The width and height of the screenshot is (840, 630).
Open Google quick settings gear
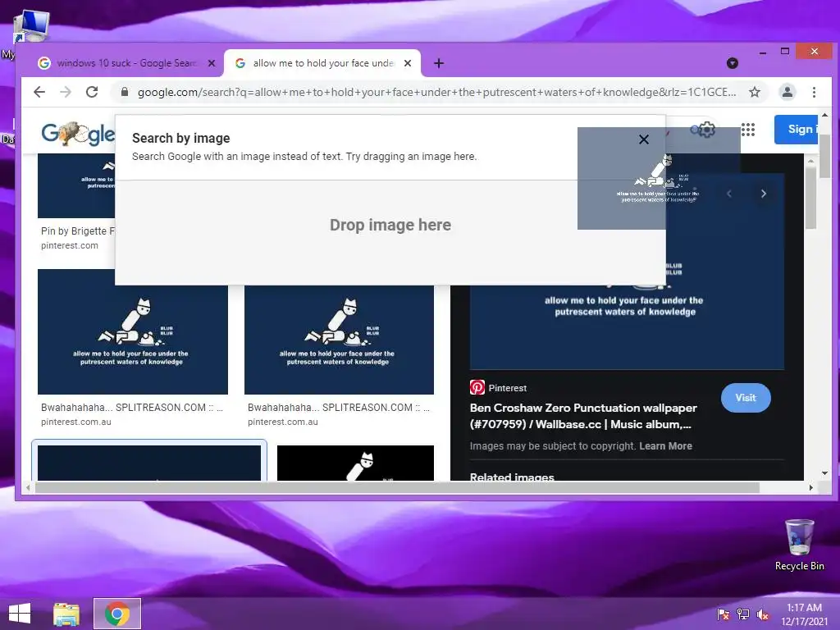(706, 129)
